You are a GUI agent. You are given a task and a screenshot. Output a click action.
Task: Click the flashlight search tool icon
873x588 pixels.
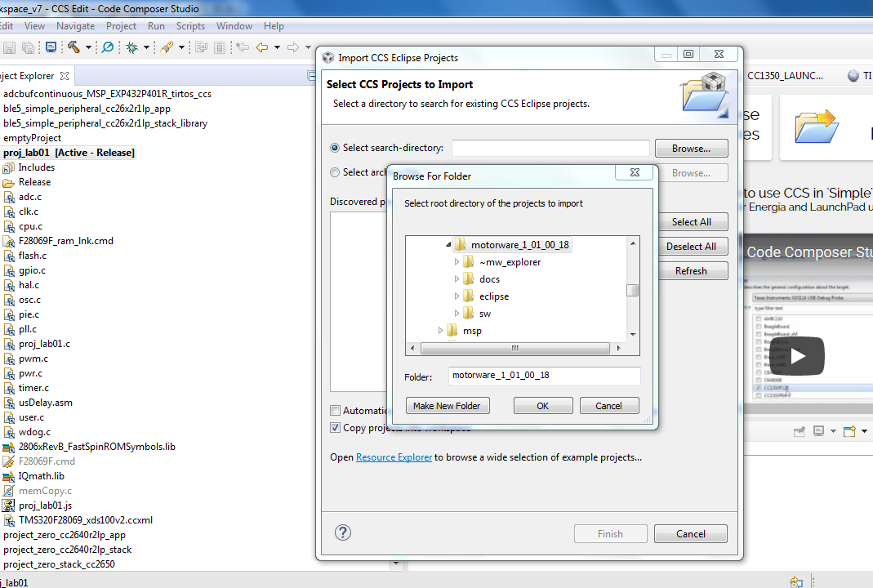tap(167, 47)
